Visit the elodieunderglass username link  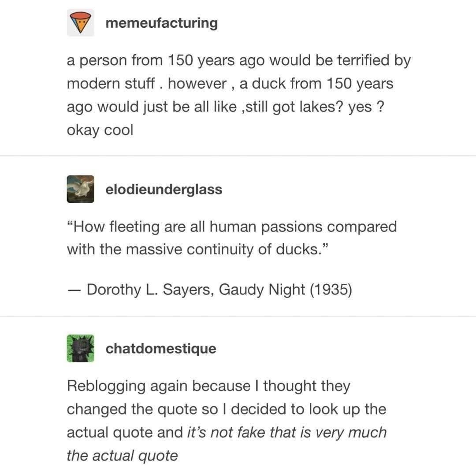164,190
